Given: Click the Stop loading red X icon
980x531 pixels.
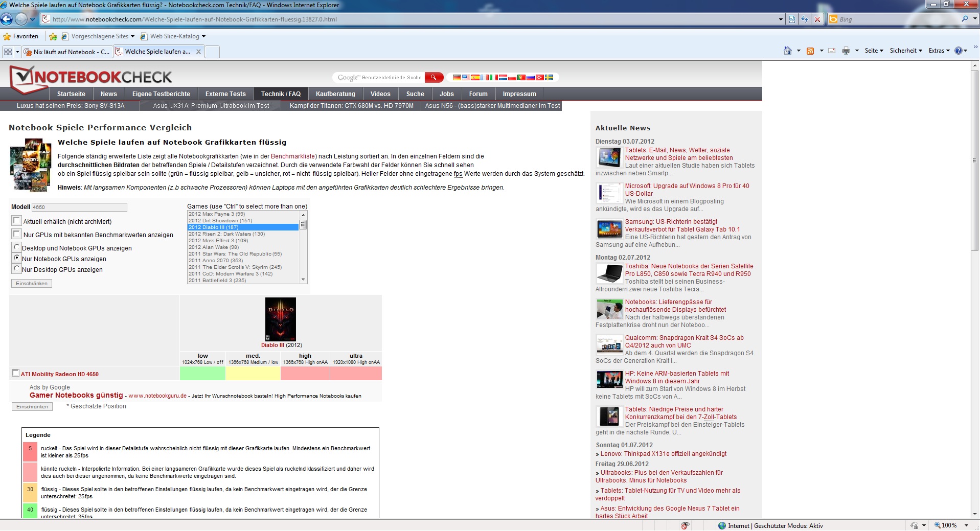Looking at the screenshot, I should (817, 19).
